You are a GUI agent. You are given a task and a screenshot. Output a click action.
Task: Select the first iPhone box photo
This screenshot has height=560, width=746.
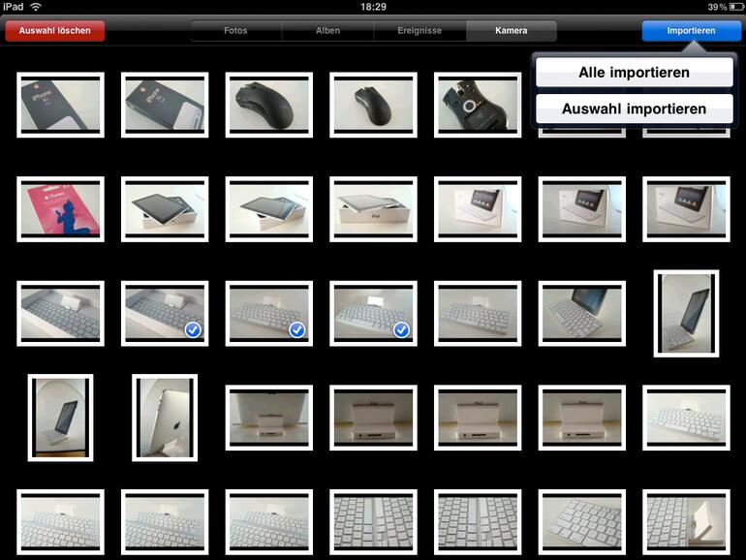coord(60,105)
